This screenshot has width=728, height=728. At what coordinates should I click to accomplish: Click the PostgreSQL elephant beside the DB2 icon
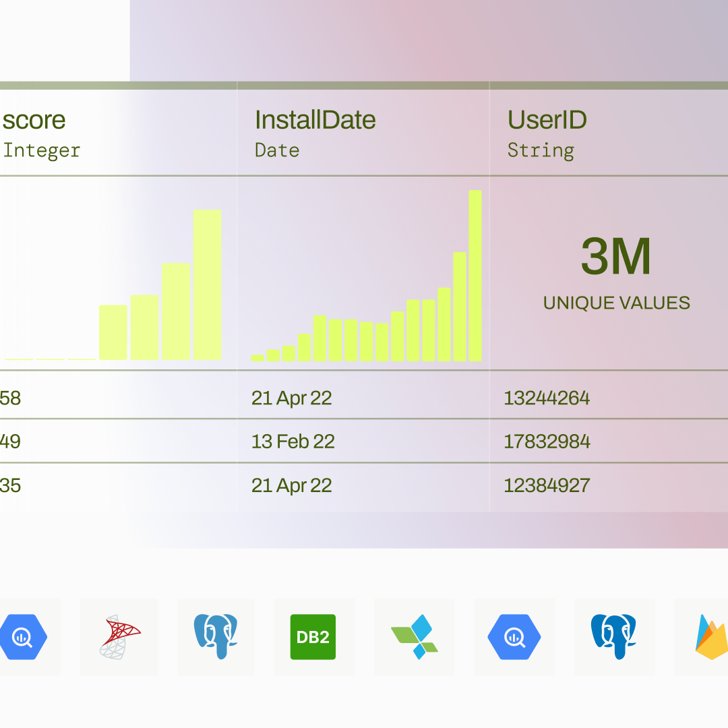tap(216, 637)
